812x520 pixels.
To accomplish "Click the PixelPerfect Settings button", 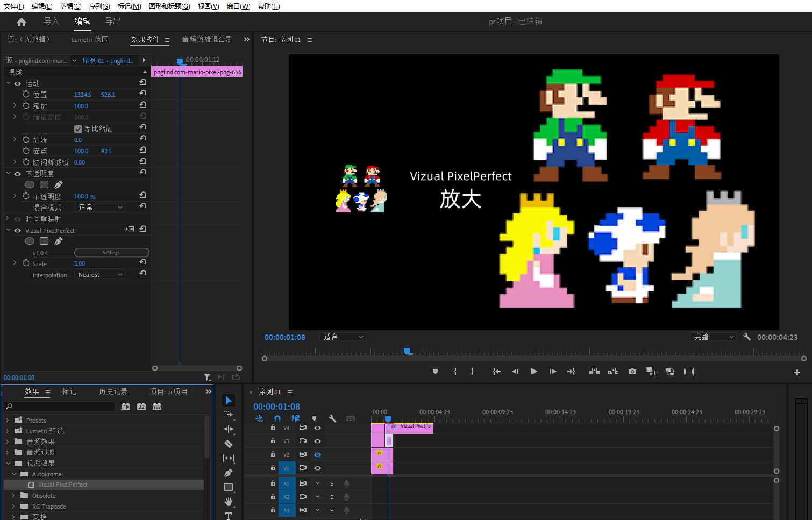I will (111, 252).
